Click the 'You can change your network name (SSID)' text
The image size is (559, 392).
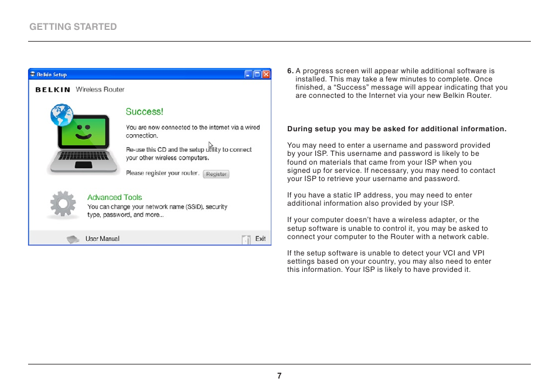157,210
